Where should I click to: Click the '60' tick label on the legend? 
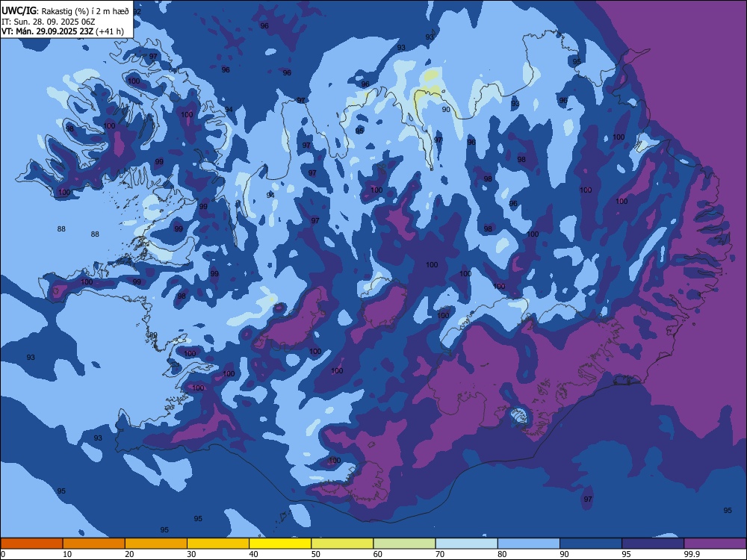(x=378, y=554)
